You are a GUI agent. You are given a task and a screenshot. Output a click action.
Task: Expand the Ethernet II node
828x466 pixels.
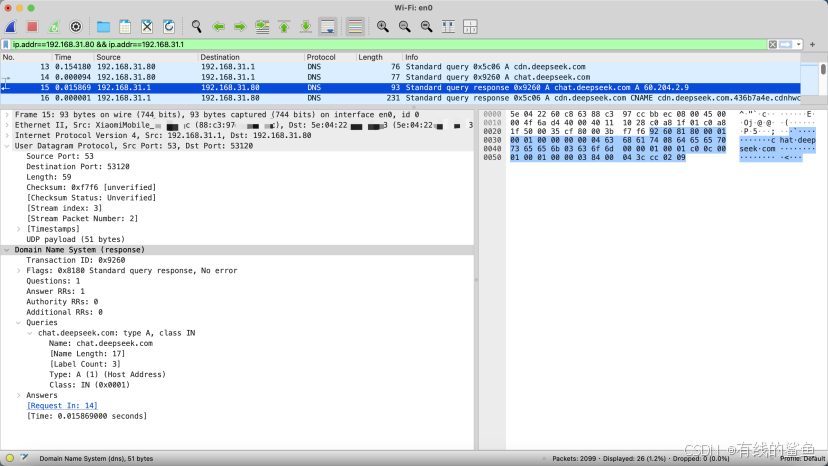[7, 125]
